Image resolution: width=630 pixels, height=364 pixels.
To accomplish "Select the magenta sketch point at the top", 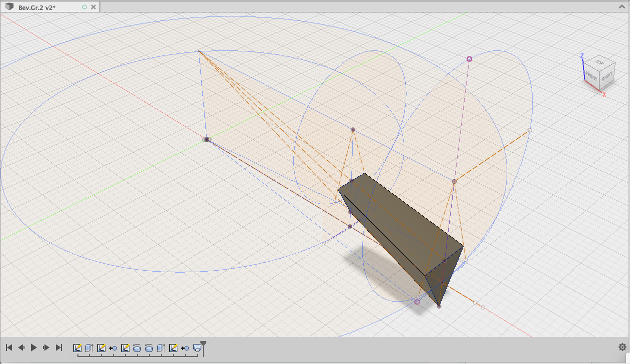I will [469, 59].
